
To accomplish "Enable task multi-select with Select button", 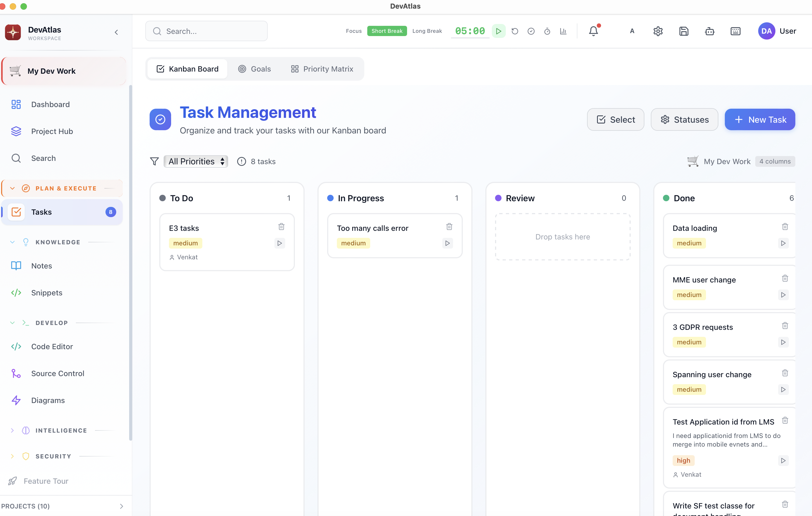I will 615,119.
